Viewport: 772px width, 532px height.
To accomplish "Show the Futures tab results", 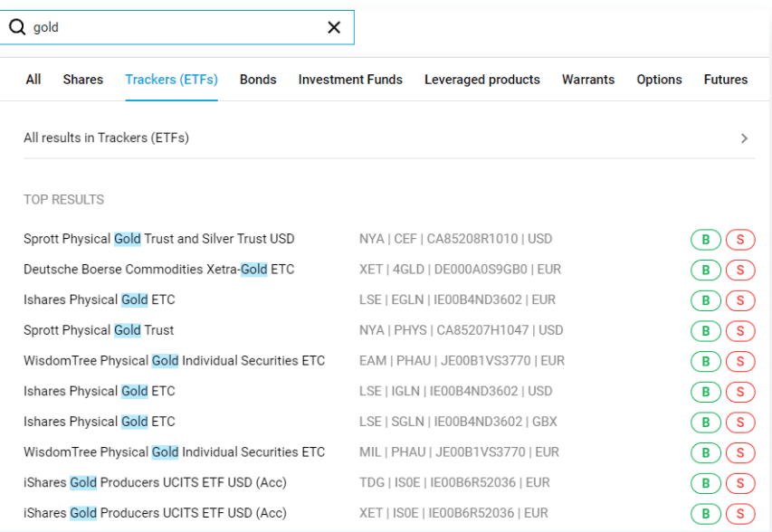I will point(725,80).
